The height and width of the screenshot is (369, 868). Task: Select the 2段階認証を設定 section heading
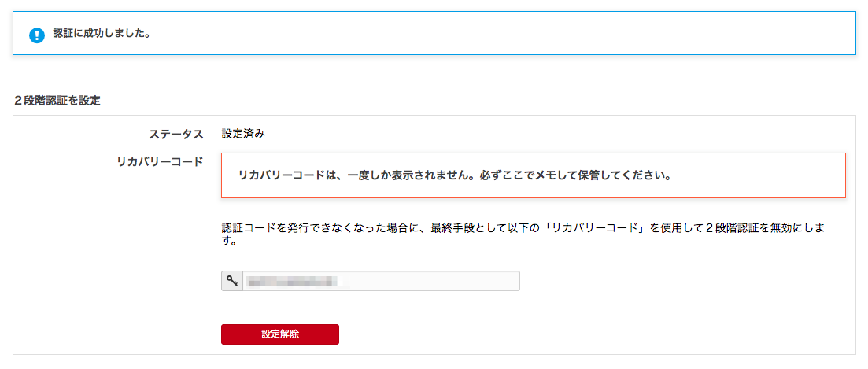tap(57, 101)
